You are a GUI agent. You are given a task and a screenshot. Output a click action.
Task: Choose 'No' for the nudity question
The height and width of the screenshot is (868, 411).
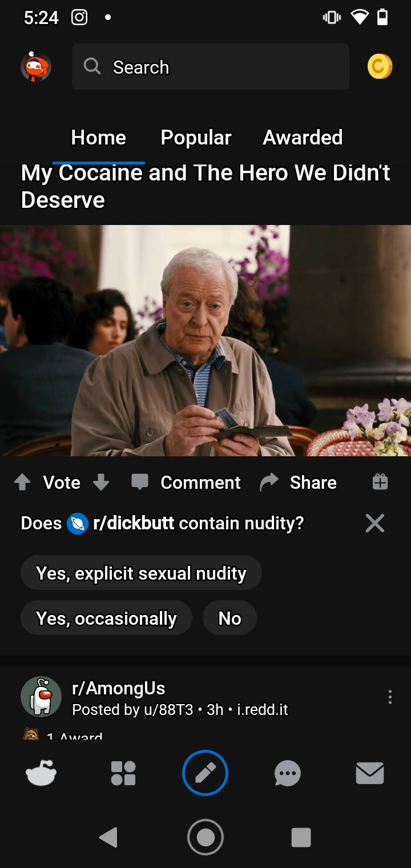[229, 618]
